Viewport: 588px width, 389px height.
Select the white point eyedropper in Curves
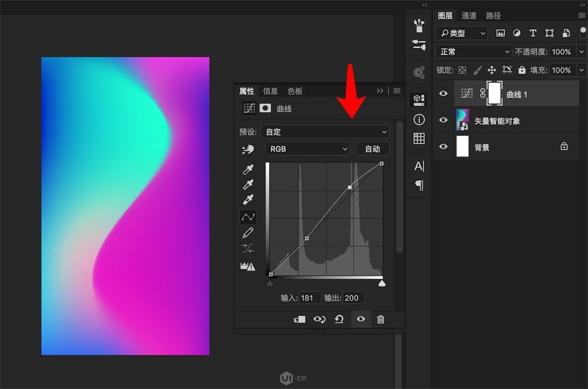(x=248, y=199)
